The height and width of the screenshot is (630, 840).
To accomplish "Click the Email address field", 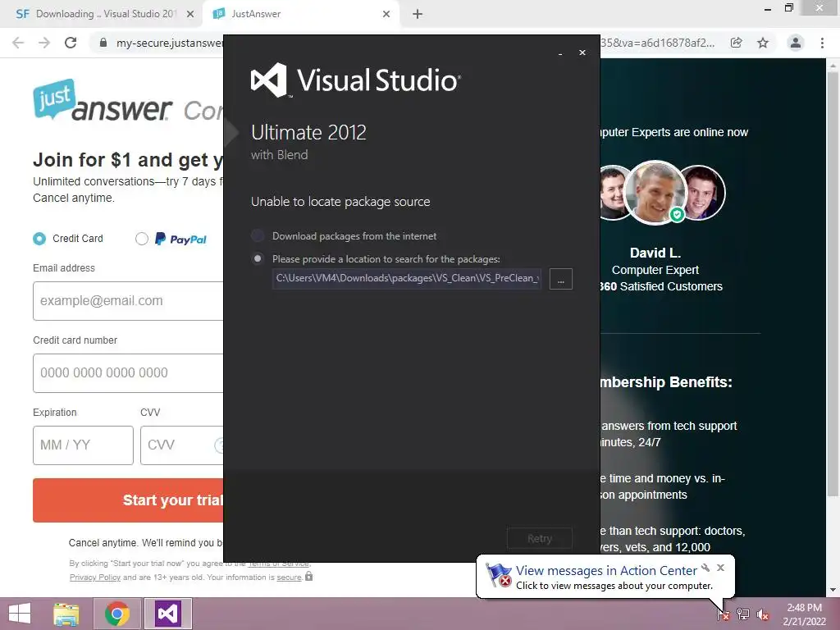I will pyautogui.click(x=128, y=301).
